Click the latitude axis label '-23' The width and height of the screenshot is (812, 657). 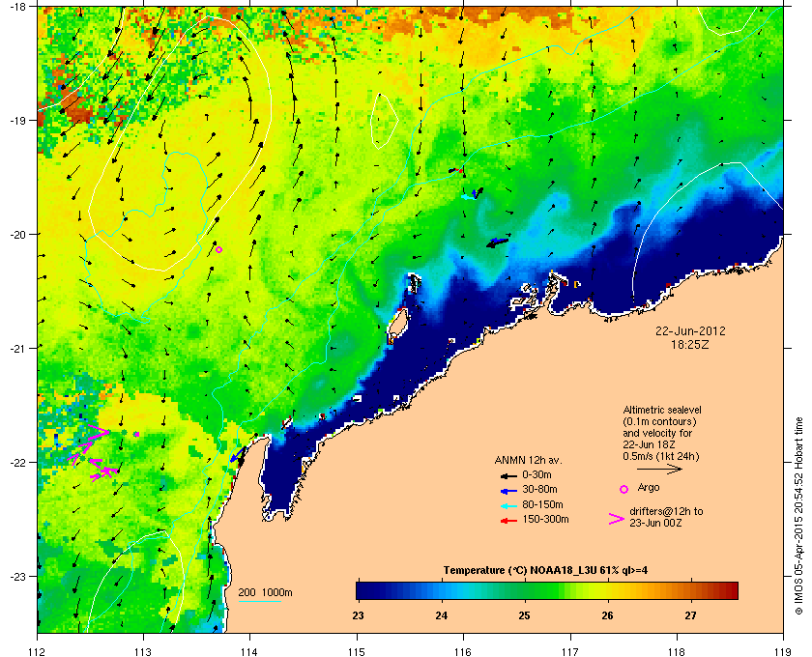[x=18, y=576]
